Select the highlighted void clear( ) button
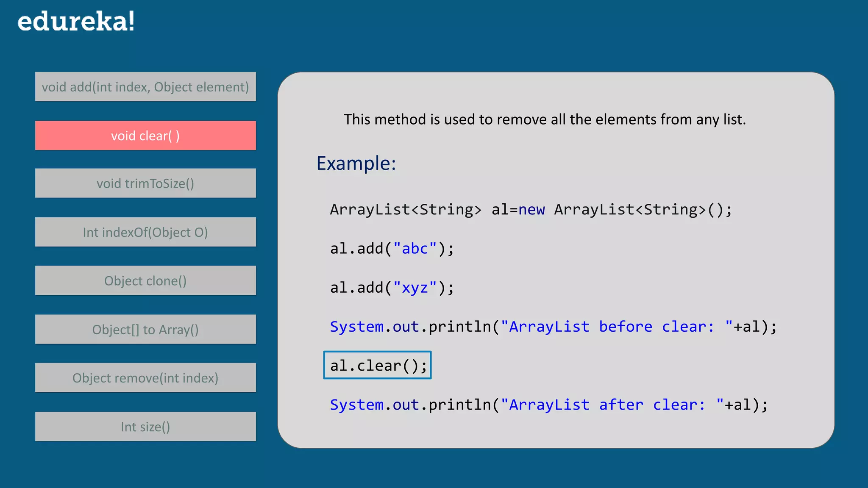 pyautogui.click(x=145, y=136)
